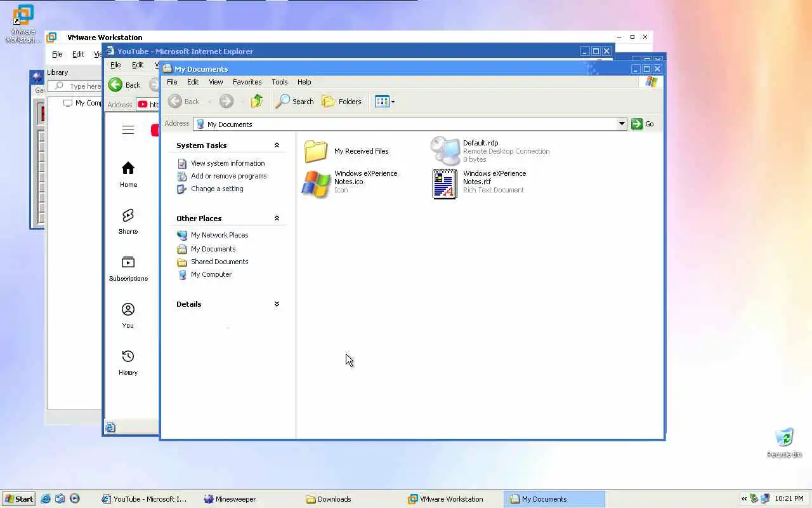Open the Help menu in My Documents

click(x=304, y=82)
